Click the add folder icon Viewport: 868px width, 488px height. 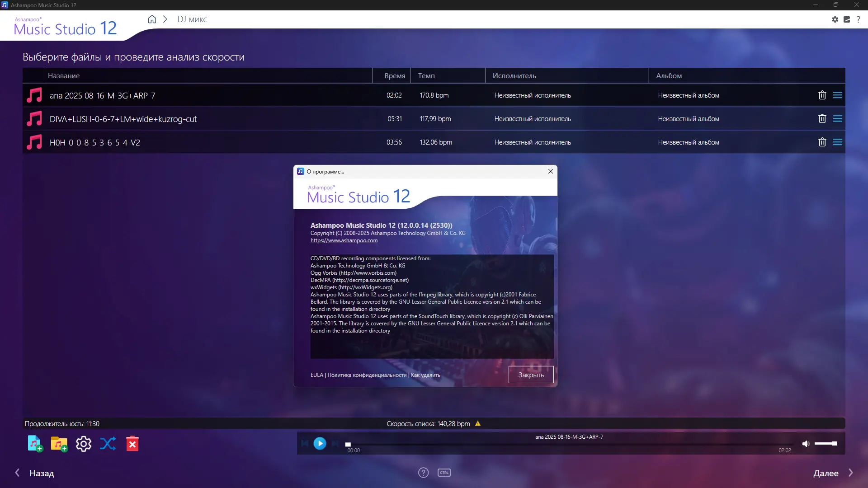(x=59, y=444)
